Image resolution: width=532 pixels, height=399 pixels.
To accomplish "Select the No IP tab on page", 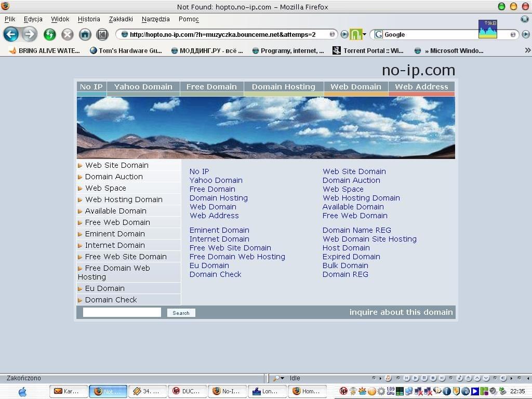I will [91, 87].
